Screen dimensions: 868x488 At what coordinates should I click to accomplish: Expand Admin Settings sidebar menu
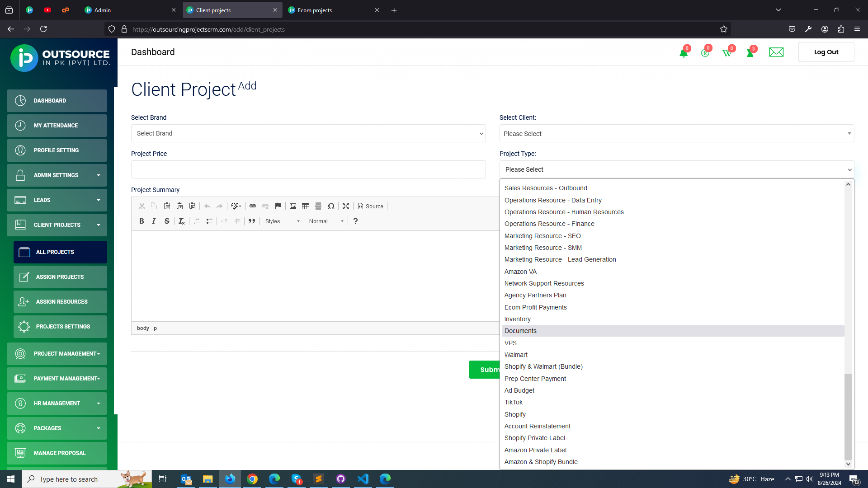[x=57, y=175]
